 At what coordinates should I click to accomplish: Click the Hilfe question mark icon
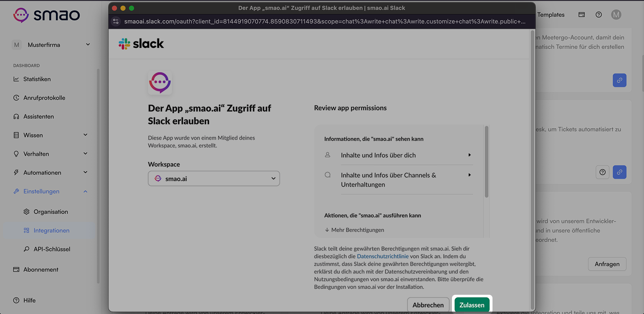tap(16, 300)
